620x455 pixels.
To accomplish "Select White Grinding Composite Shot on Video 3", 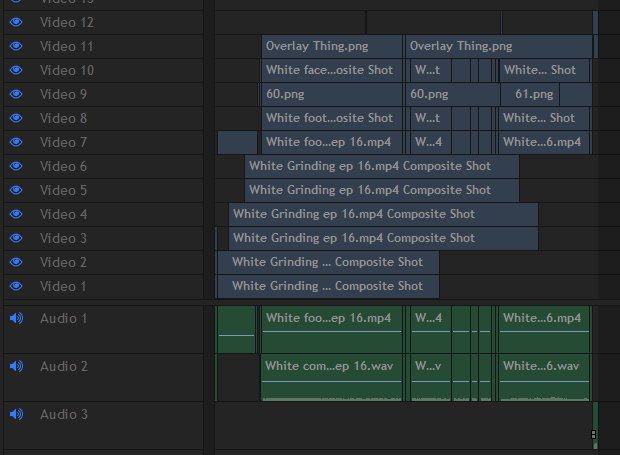I will 383,238.
